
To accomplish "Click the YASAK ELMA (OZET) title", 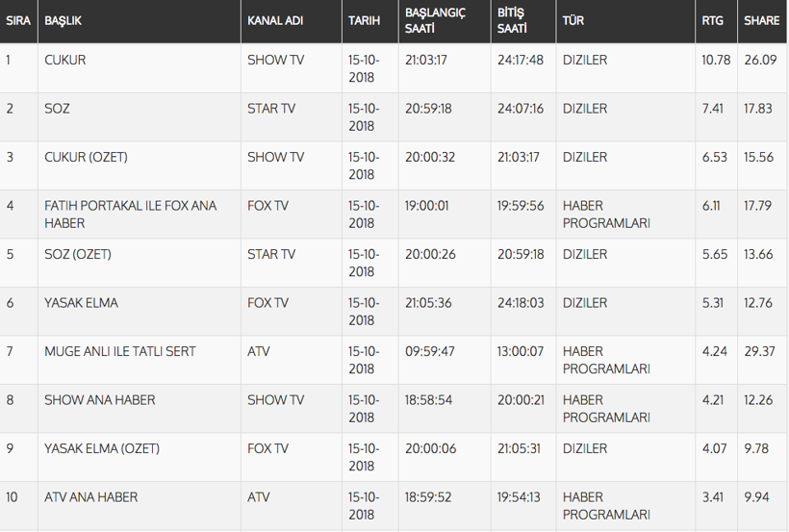I will click(102, 448).
